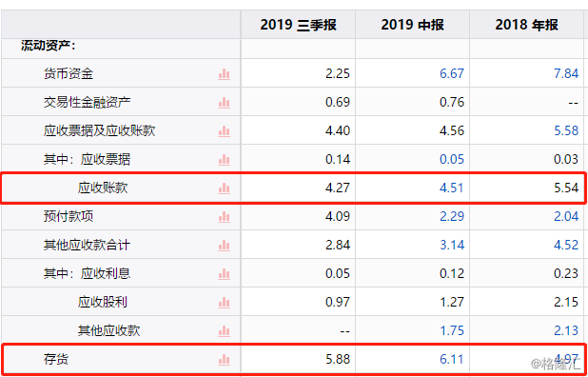This screenshot has width=588, height=377.
Task: Click chart icon next to 其他应收款
Action: pos(224,331)
